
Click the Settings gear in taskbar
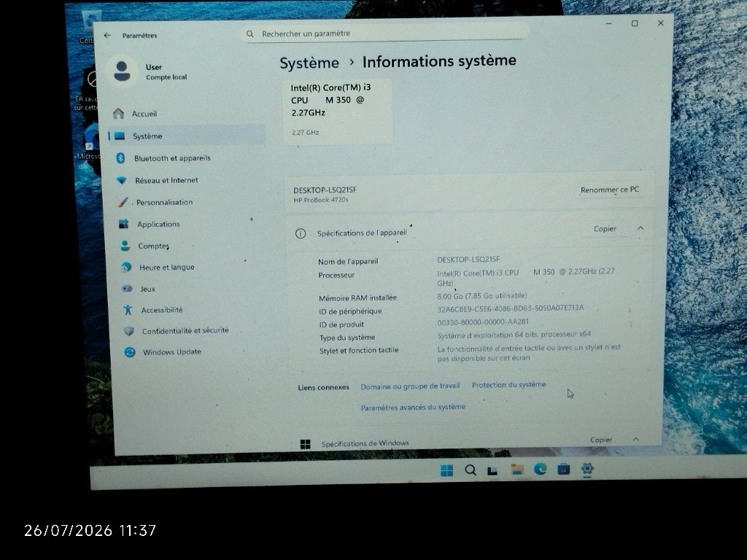(x=587, y=469)
